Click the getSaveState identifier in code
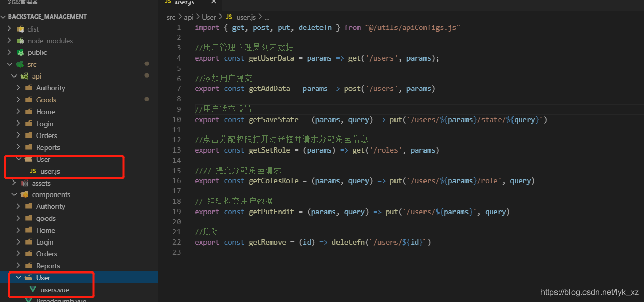The image size is (644, 302). (273, 119)
